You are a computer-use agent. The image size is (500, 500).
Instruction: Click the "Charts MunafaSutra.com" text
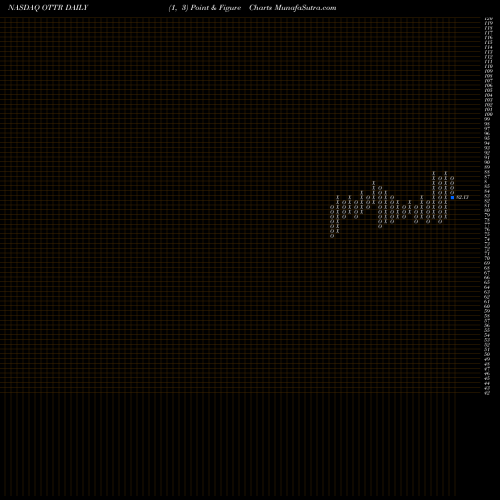click(293, 8)
